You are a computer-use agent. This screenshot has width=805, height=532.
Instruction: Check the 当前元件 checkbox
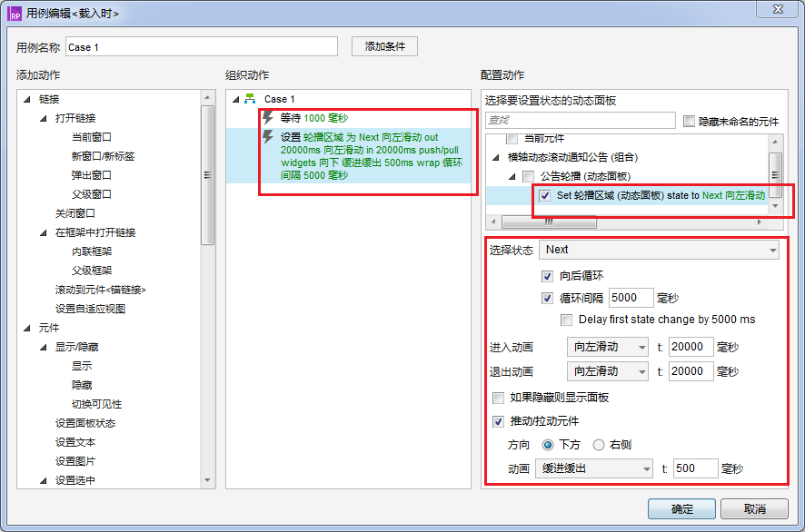click(512, 139)
